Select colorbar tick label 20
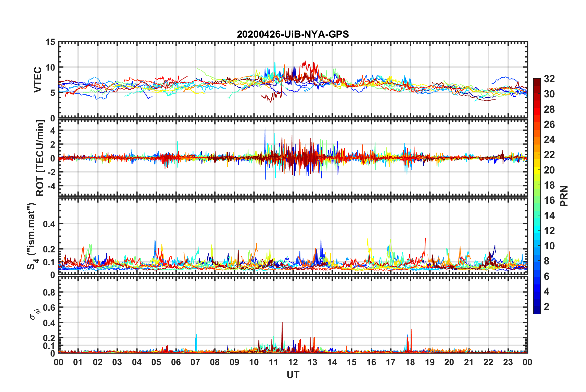The image size is (586, 392). 549,170
